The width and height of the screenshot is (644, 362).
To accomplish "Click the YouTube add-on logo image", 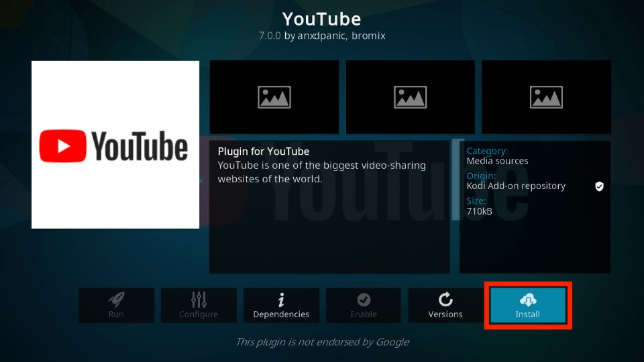I will click(115, 145).
